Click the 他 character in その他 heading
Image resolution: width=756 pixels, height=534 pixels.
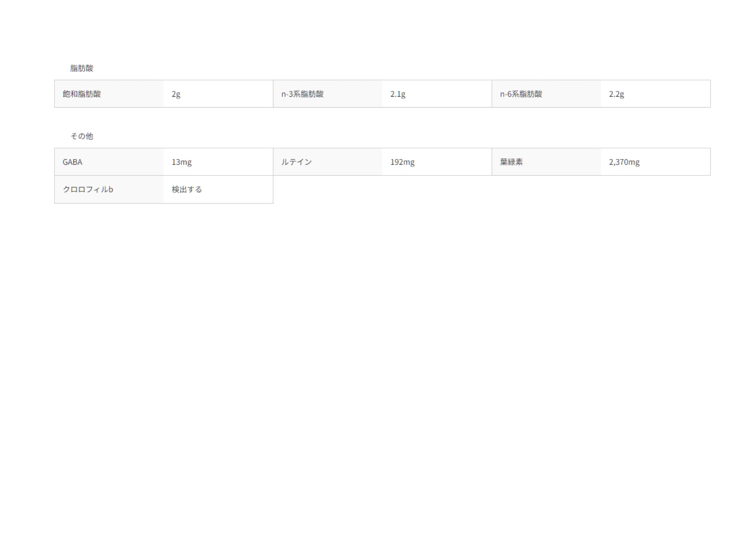pos(90,136)
